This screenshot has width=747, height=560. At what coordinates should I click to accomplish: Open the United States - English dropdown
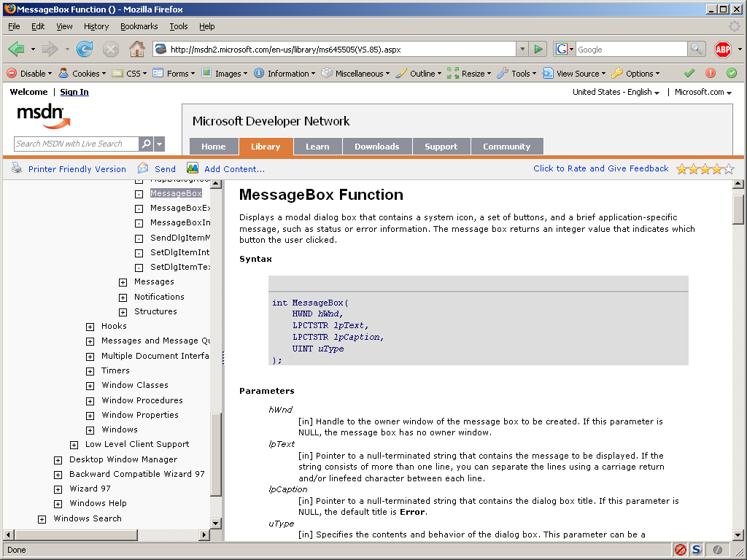coord(616,92)
